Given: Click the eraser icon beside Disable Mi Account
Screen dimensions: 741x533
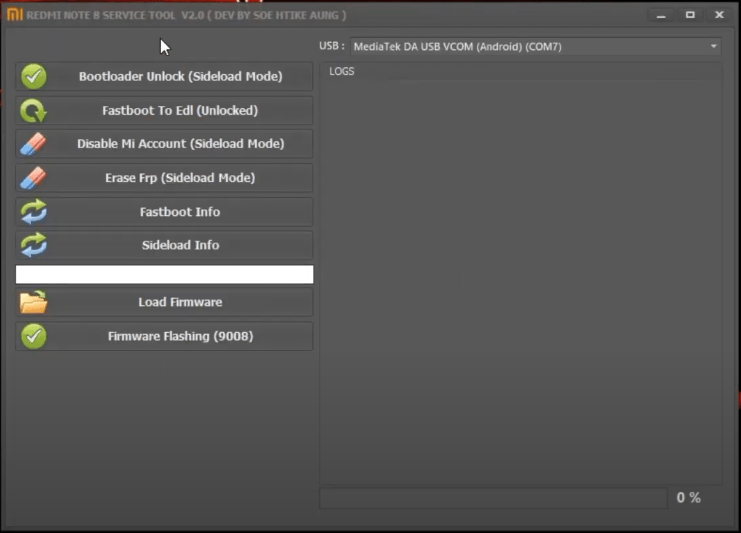Looking at the screenshot, I should pyautogui.click(x=34, y=144).
